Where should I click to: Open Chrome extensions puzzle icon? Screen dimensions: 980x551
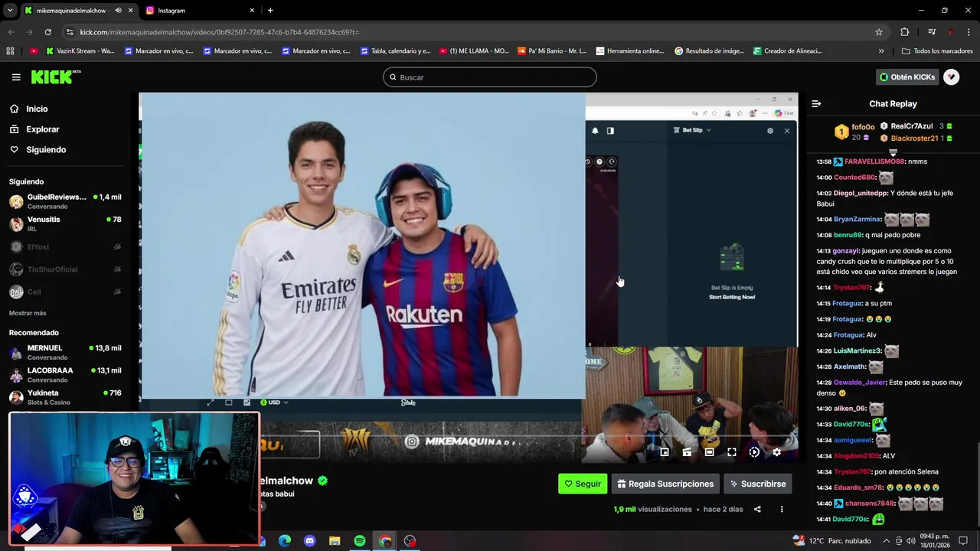coord(905,32)
